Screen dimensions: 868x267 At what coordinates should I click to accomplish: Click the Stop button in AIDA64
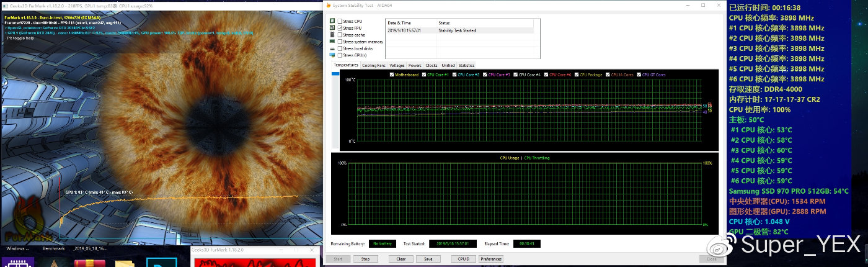coord(366,259)
